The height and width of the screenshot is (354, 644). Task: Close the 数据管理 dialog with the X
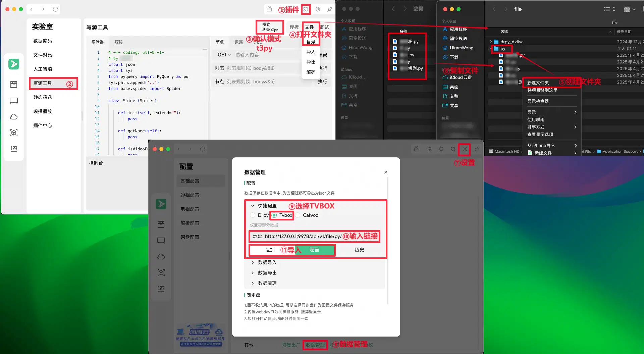click(x=386, y=172)
